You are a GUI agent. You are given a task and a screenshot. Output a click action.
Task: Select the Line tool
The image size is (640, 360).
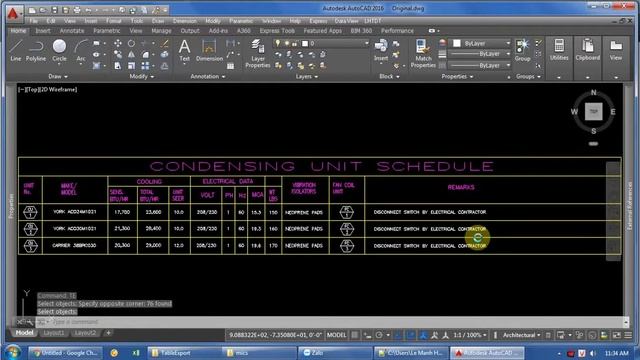(x=16, y=51)
